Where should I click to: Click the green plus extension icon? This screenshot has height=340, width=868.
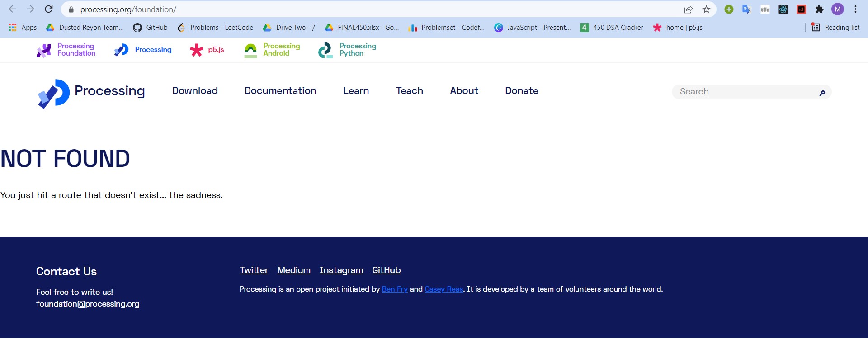tap(729, 9)
